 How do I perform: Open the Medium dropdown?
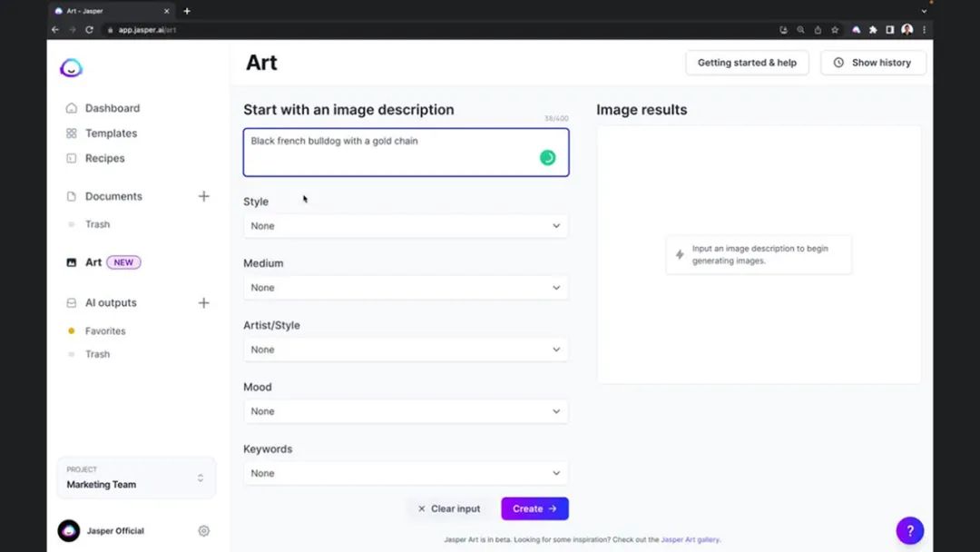[406, 288]
